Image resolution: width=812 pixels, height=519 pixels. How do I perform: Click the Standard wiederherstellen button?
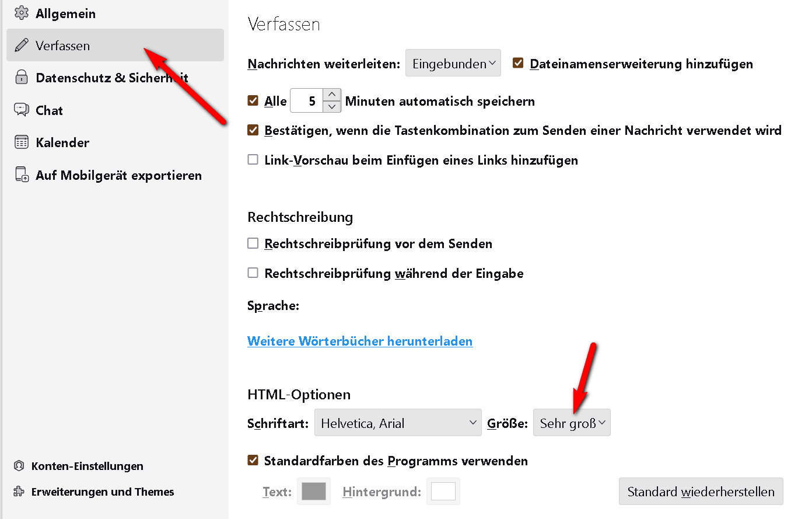pyautogui.click(x=701, y=492)
